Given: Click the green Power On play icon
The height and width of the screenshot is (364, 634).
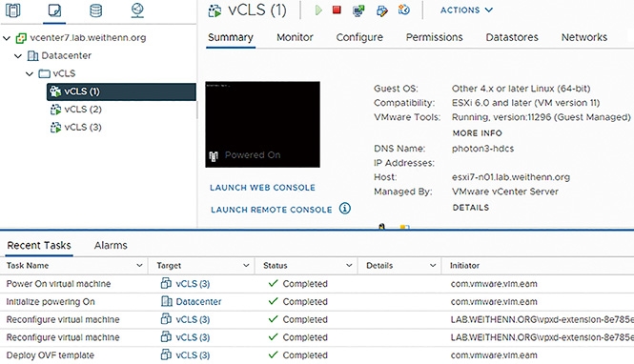Looking at the screenshot, I should [x=318, y=10].
